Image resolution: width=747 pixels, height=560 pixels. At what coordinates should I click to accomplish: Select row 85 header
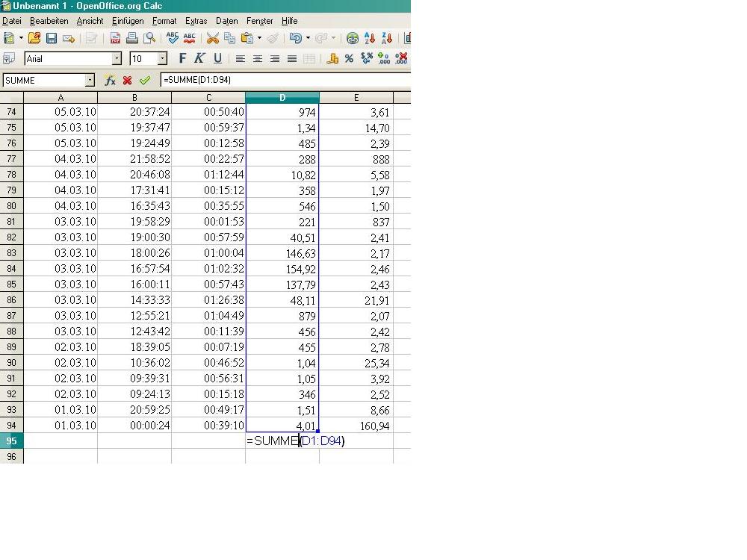(11, 284)
